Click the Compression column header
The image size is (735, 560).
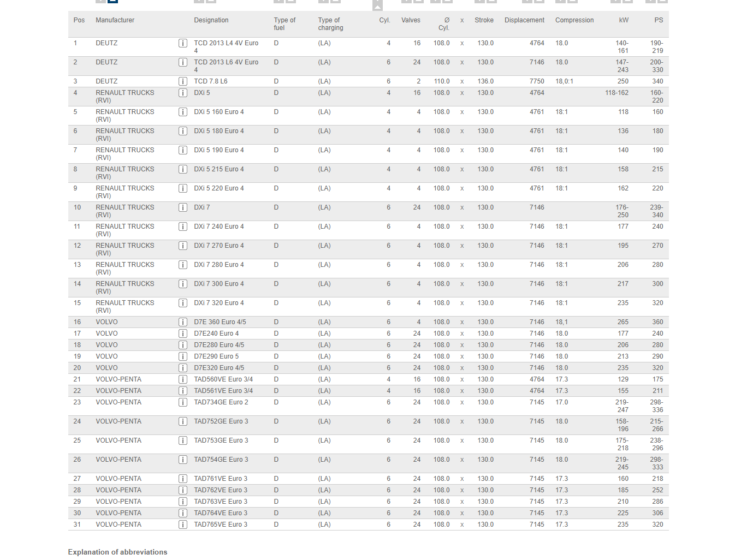pos(574,20)
